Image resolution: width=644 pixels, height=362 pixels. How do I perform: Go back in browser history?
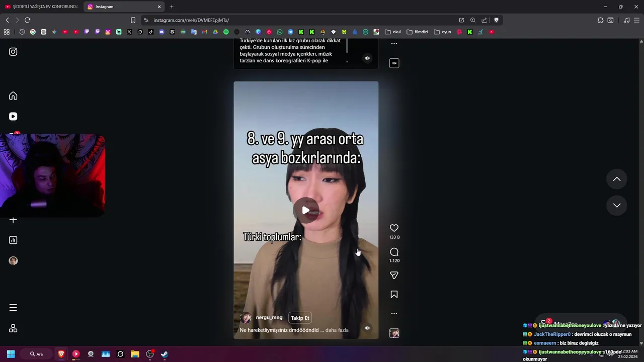7,20
